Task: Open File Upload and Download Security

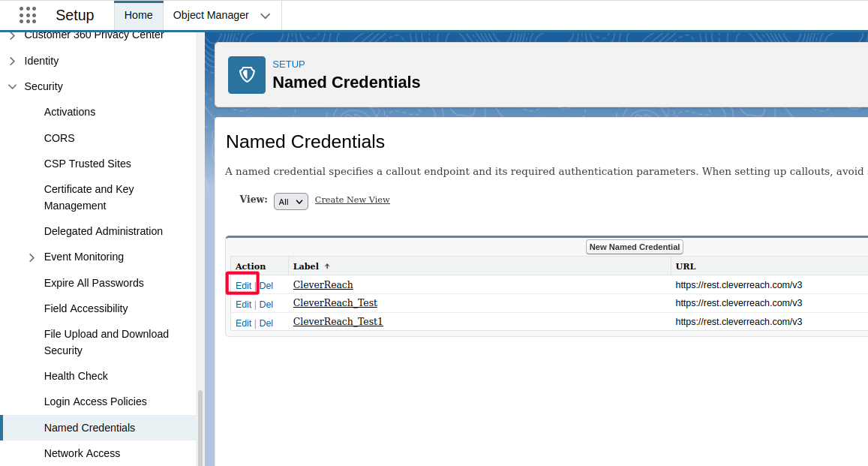Action: [x=107, y=342]
